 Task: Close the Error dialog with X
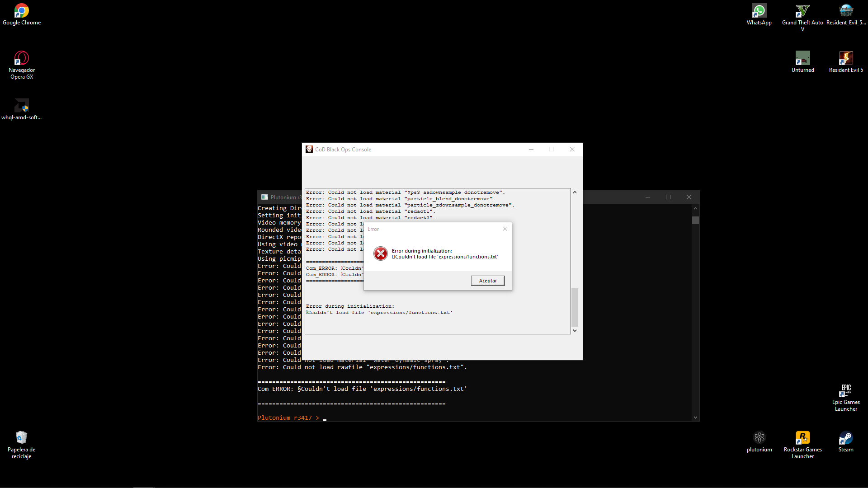pyautogui.click(x=505, y=229)
